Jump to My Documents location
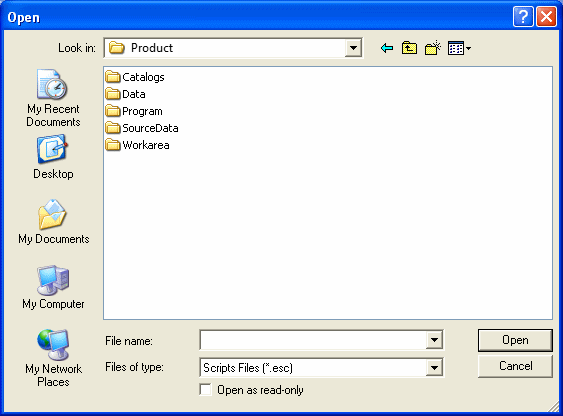The width and height of the screenshot is (563, 416). pyautogui.click(x=53, y=222)
